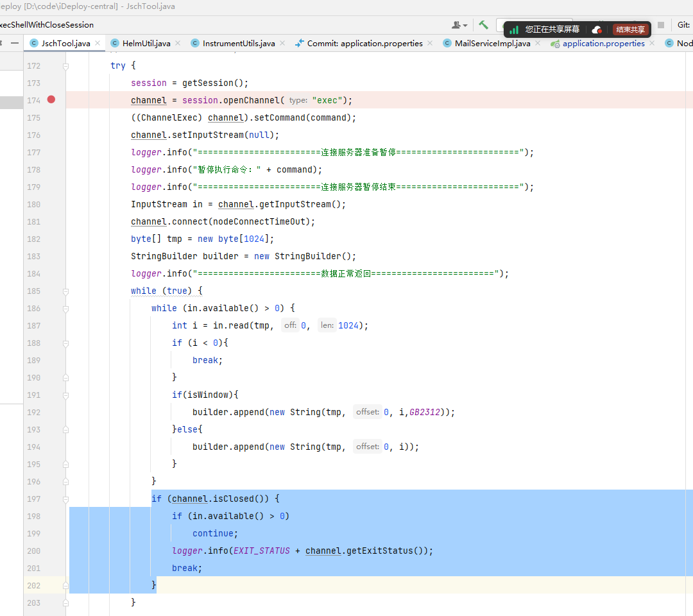Viewport: 693px width, 616px height.
Task: Click the 数据正常返回 log string on line 184
Action: point(346,273)
